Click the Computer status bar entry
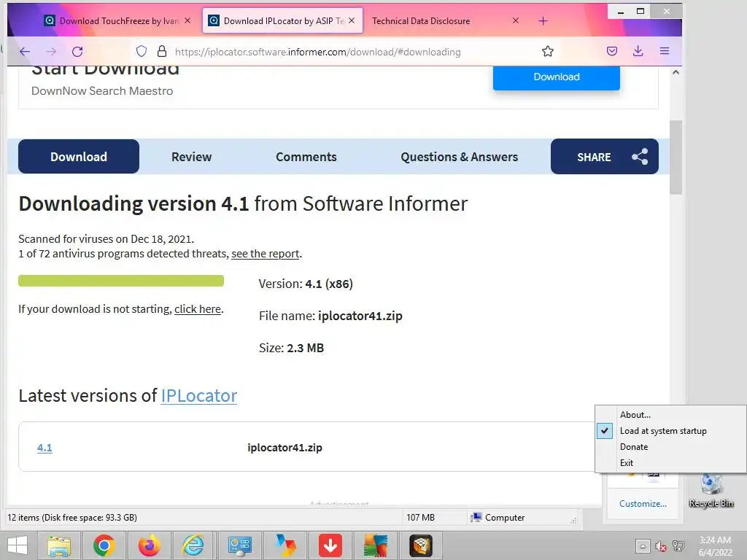Screen dimensions: 747x560 [x=498, y=518]
